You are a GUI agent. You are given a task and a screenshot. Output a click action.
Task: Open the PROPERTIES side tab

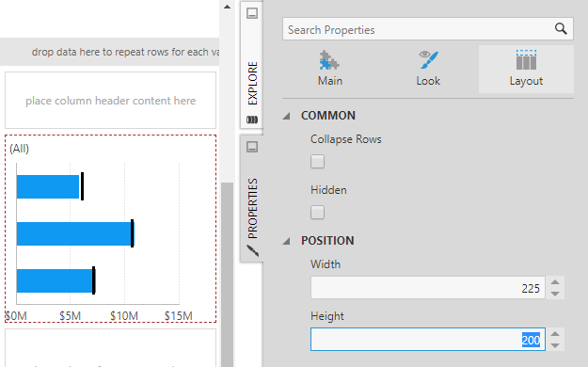click(x=252, y=208)
